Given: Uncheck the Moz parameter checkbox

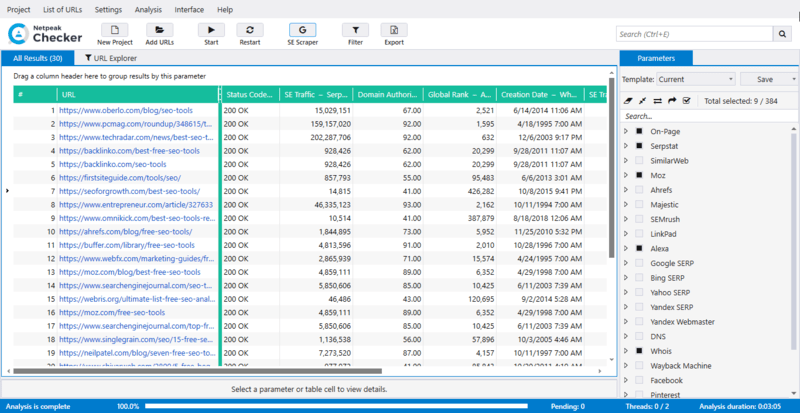Looking at the screenshot, I should click(638, 175).
